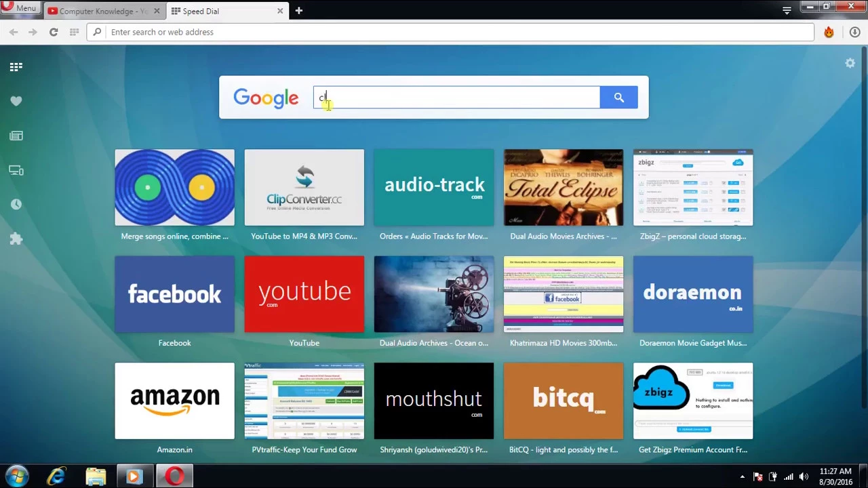Open ZbigZ personal cloud storage tile

tap(693, 188)
